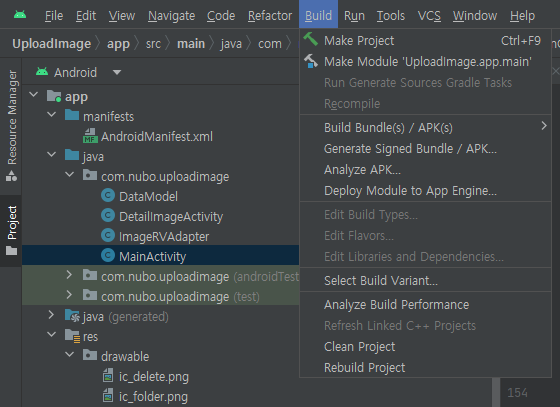The width and height of the screenshot is (560, 407).
Task: Collapse the drawable folder
Action: click(69, 355)
